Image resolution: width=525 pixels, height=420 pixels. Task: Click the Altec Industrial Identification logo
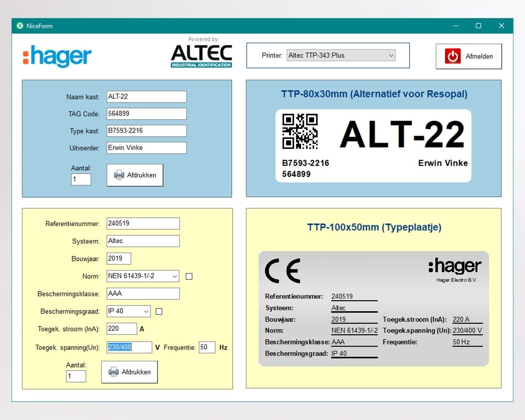coord(201,55)
